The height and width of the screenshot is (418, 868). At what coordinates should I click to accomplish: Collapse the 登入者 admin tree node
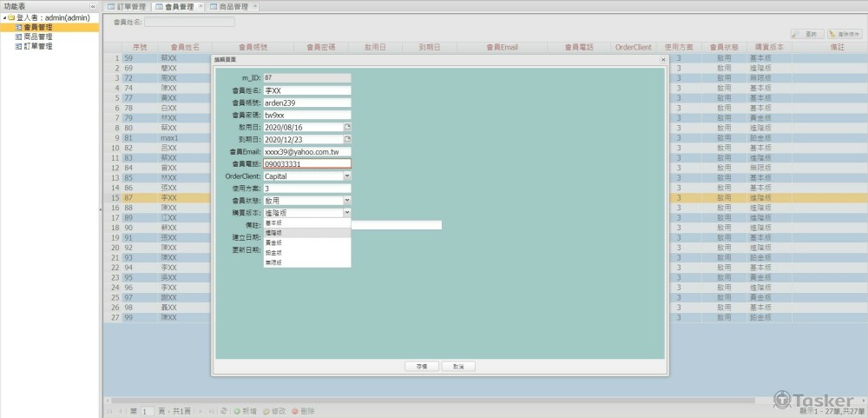tap(3, 17)
